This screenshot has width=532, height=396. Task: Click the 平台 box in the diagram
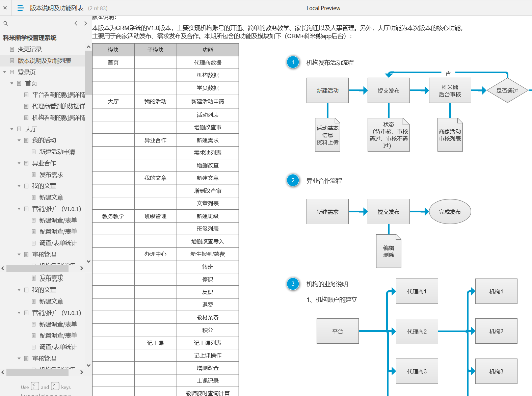[338, 331]
